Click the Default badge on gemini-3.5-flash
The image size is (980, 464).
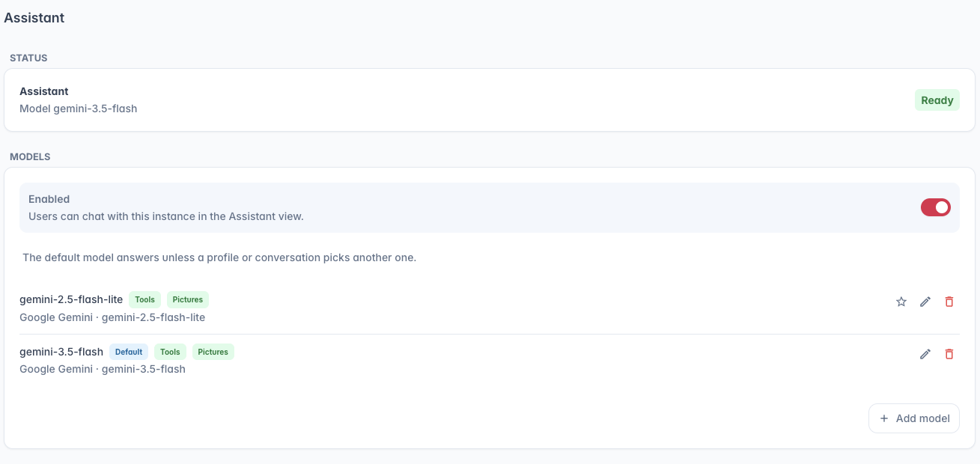pos(129,352)
